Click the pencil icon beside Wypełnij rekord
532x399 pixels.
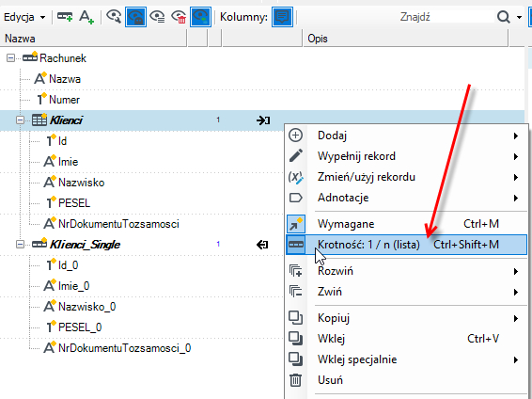296,156
